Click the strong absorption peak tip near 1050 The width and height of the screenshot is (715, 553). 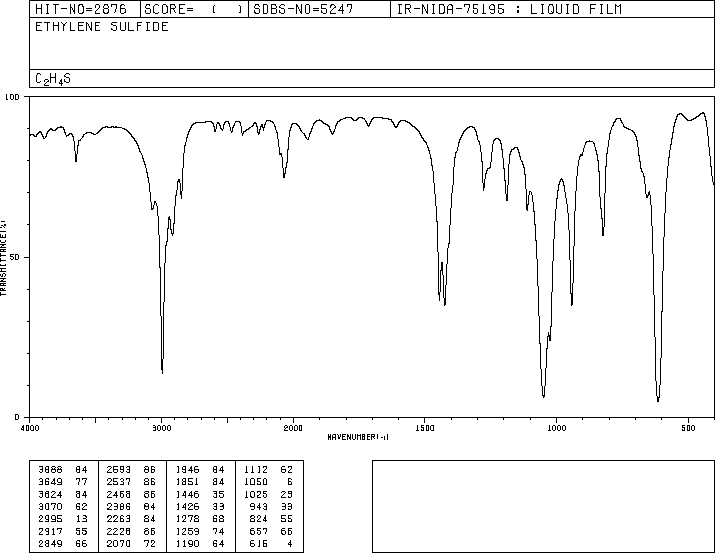(544, 397)
